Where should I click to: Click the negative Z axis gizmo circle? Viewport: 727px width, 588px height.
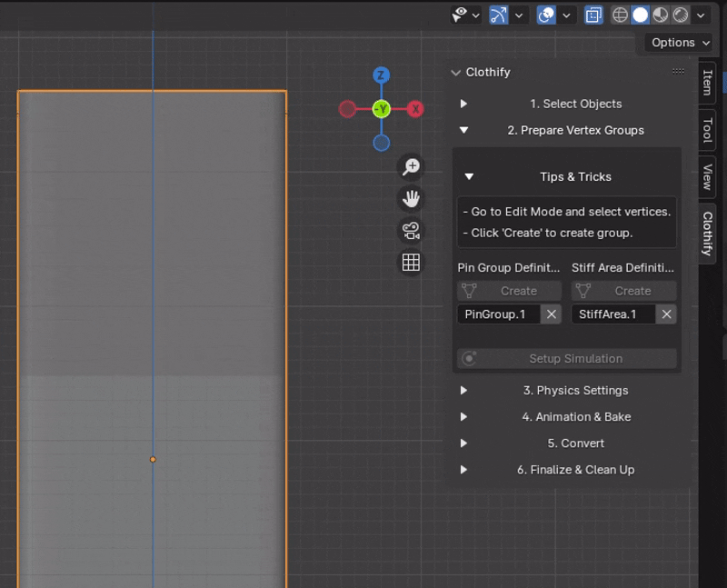[381, 143]
